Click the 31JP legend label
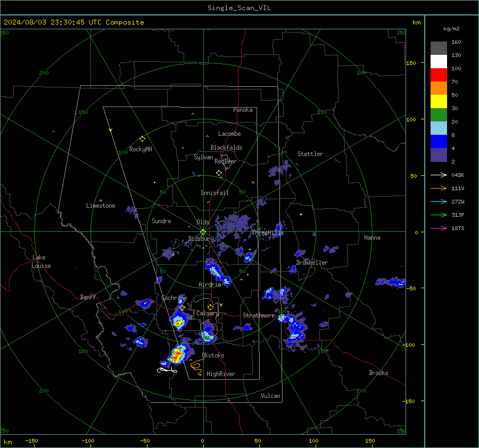 click(x=458, y=215)
